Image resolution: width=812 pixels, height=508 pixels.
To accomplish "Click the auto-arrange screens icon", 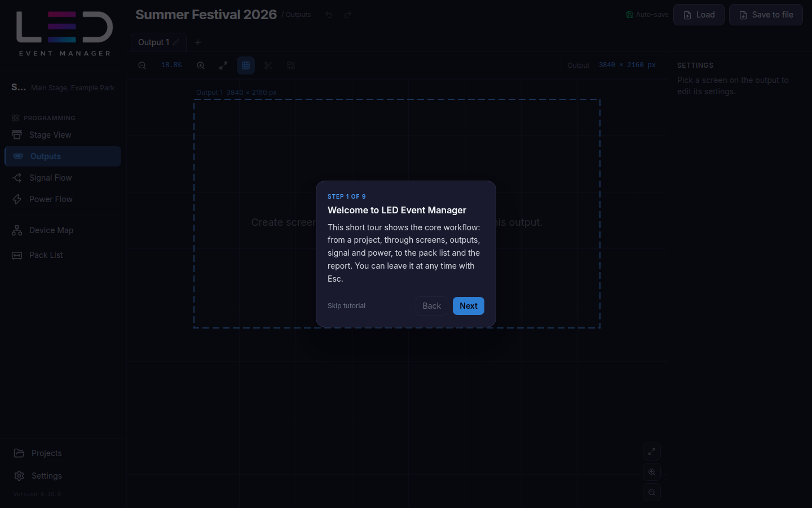I will (291, 65).
